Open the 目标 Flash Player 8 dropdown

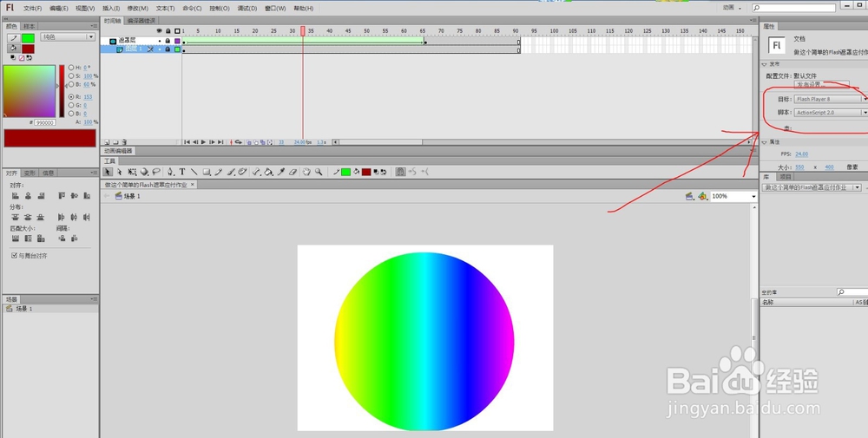(831, 99)
